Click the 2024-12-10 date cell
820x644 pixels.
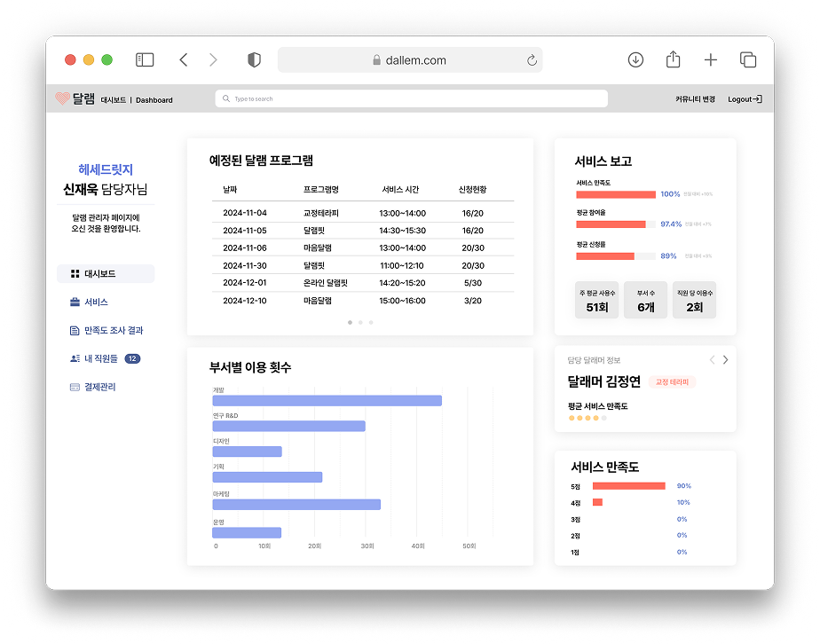(x=245, y=301)
